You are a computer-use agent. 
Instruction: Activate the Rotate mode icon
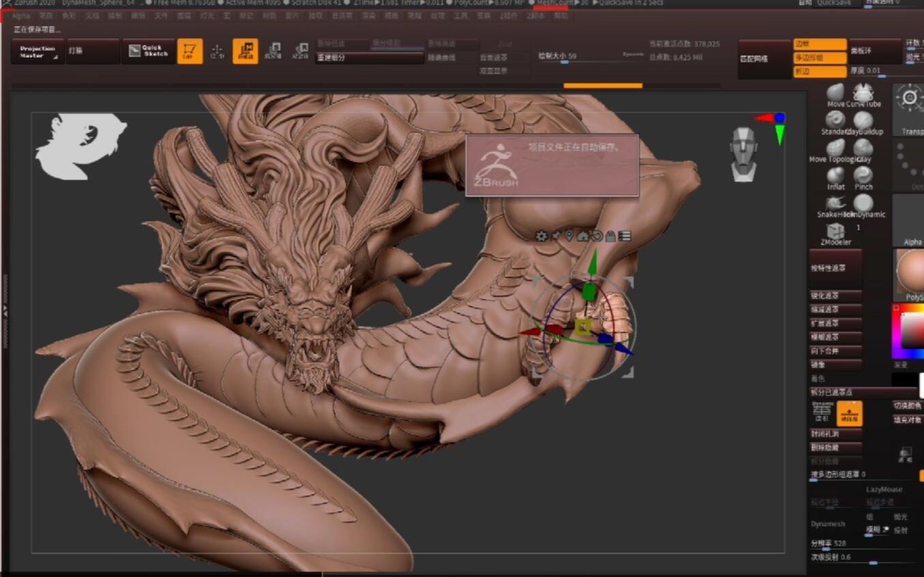300,51
